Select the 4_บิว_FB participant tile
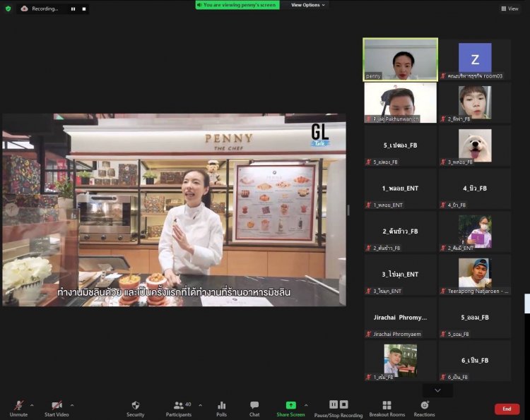530x420 pixels. point(475,188)
